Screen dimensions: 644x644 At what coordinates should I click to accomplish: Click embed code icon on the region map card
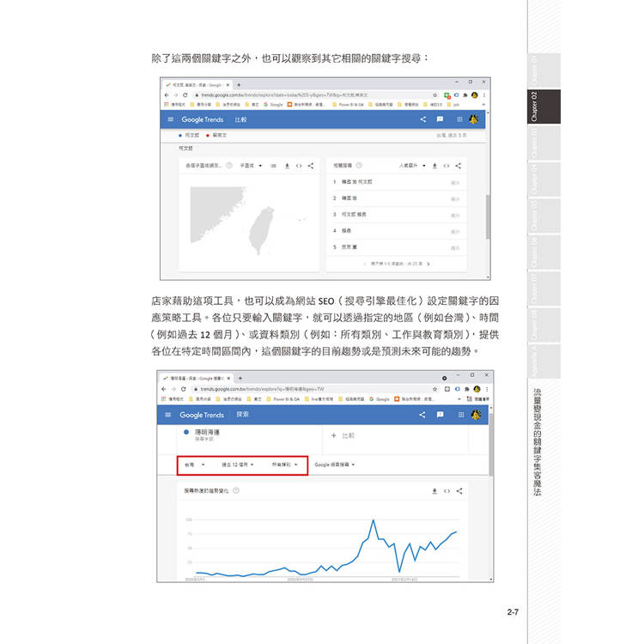point(299,166)
